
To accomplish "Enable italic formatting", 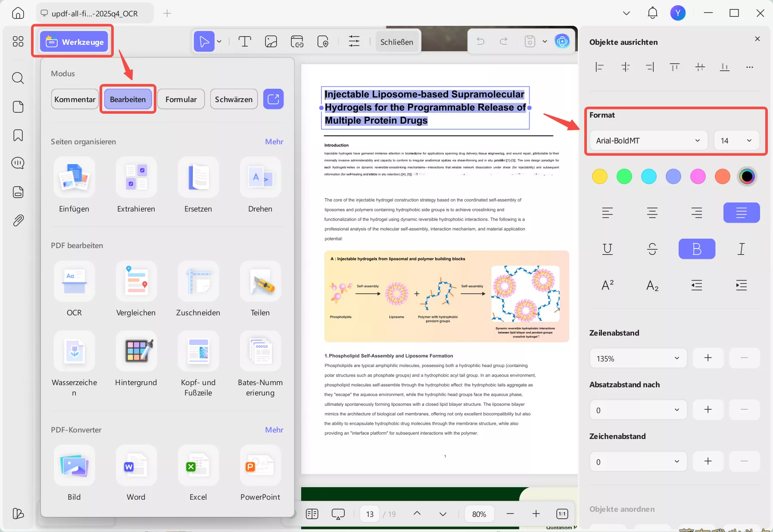I will click(x=742, y=249).
